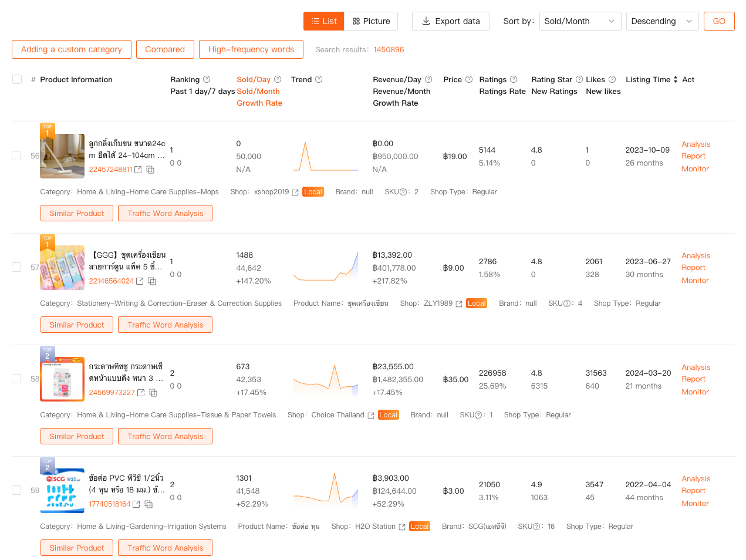Click the Export data button
This screenshot has height=560, width=746.
coord(451,21)
